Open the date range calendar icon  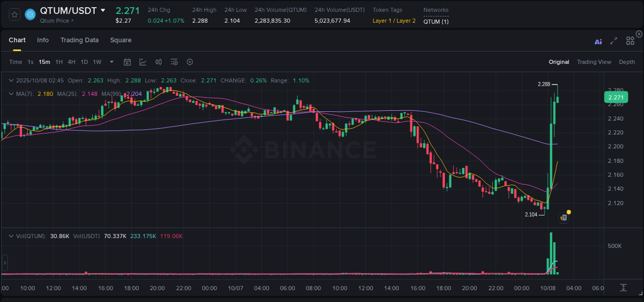[x=127, y=62]
